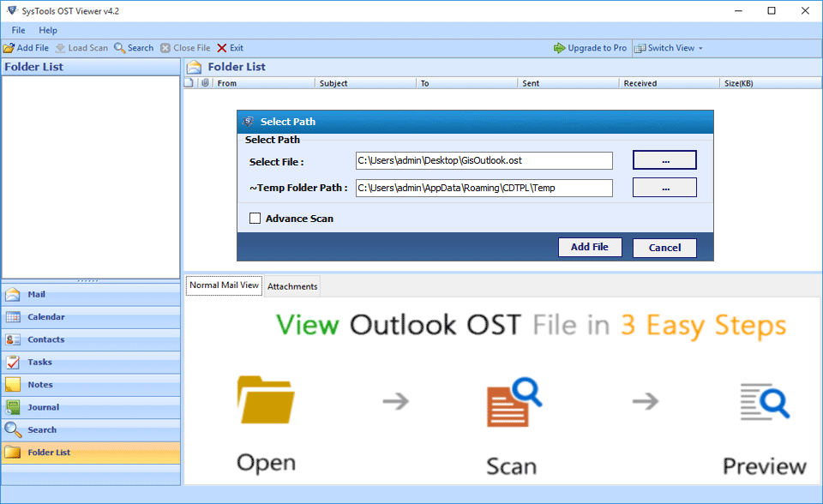823x504 pixels.
Task: Sort by the Subject column header
Action: 366,83
